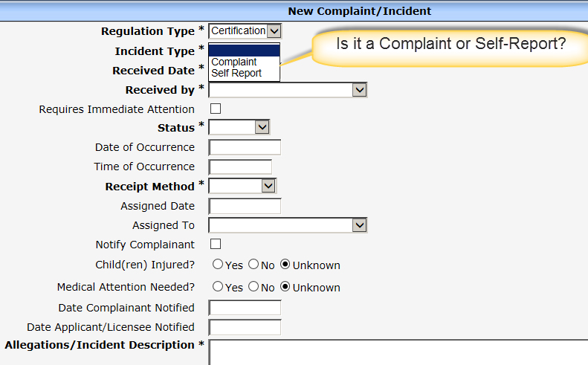Focus the Assigned Date field
This screenshot has height=365, width=588.
pos(245,206)
